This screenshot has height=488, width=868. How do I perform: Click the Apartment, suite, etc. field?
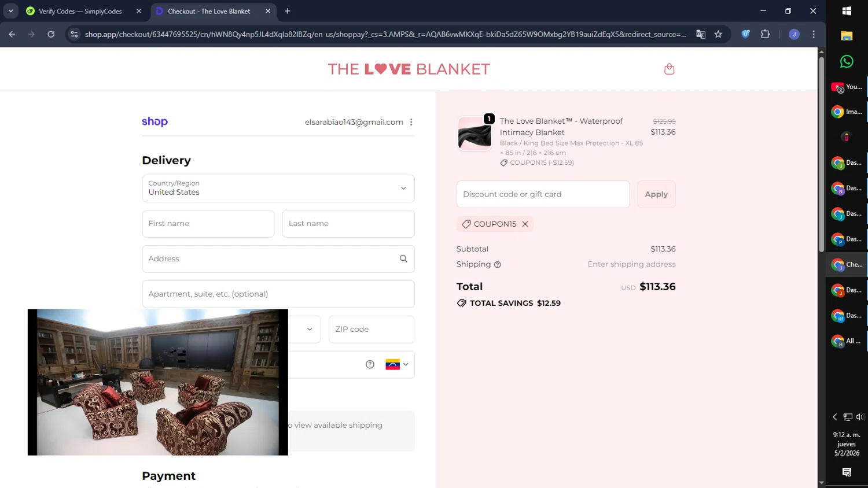pyautogui.click(x=278, y=294)
